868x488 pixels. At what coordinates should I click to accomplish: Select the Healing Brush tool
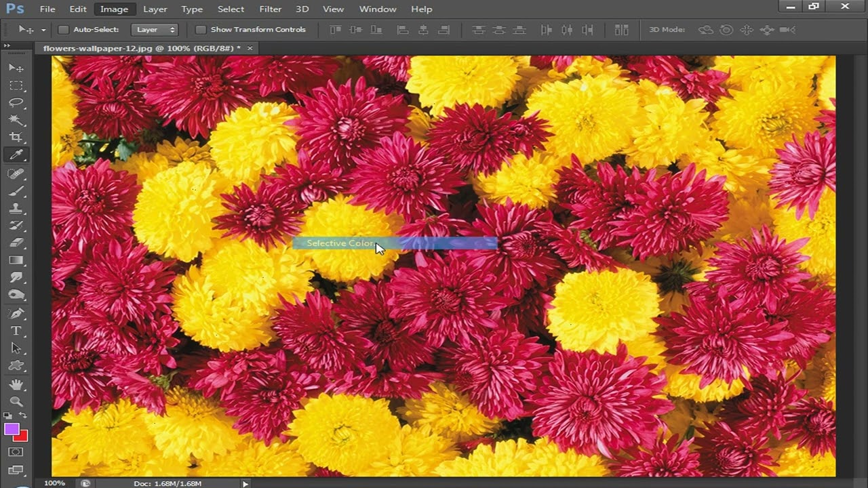[16, 174]
